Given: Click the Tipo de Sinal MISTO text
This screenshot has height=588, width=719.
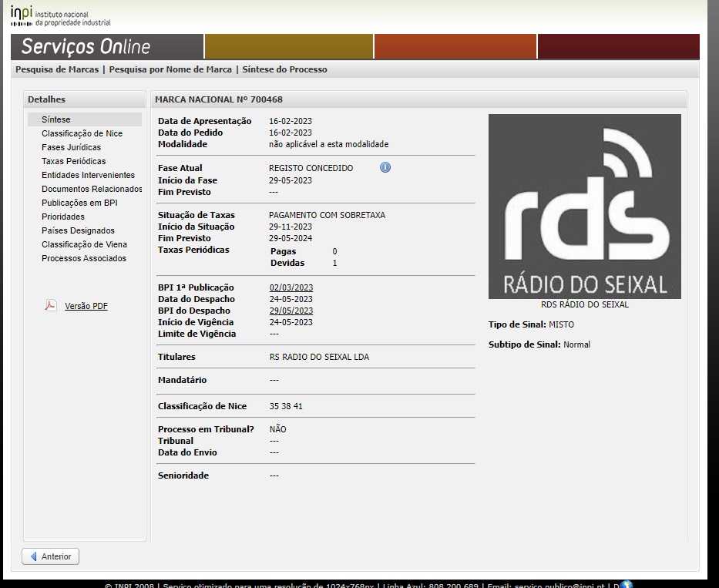Looking at the screenshot, I should (x=531, y=324).
